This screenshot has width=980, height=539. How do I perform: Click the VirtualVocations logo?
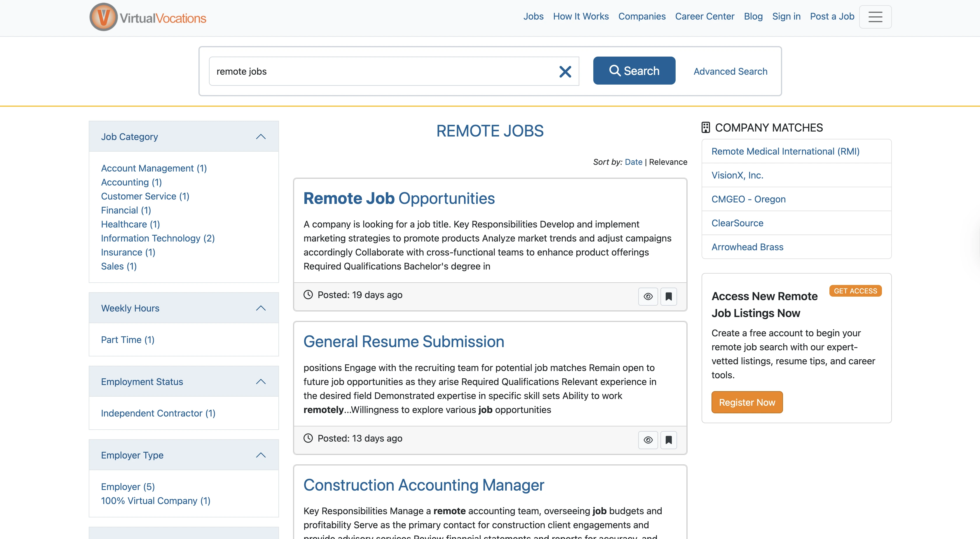pyautogui.click(x=148, y=17)
